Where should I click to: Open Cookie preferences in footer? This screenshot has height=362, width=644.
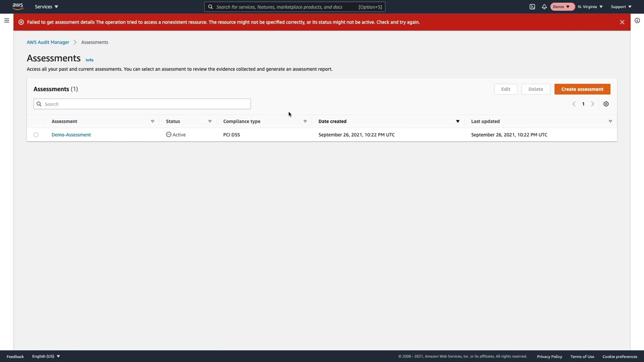click(620, 356)
